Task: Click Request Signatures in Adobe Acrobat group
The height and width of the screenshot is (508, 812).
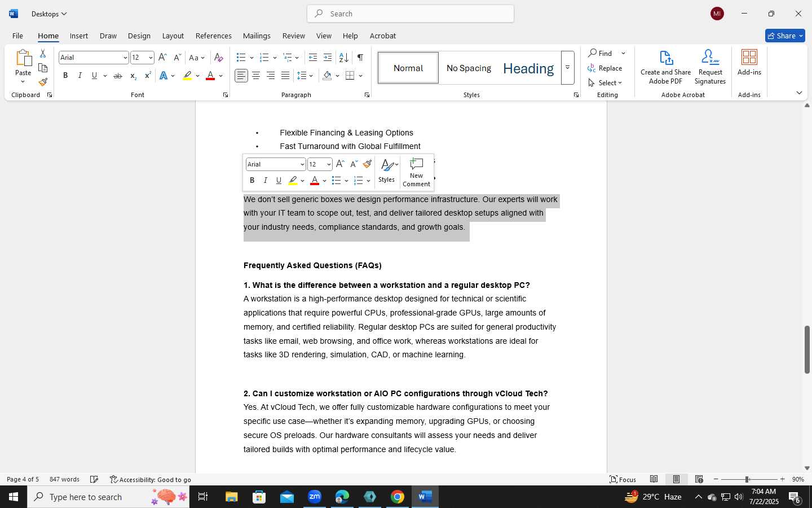Action: [710, 67]
